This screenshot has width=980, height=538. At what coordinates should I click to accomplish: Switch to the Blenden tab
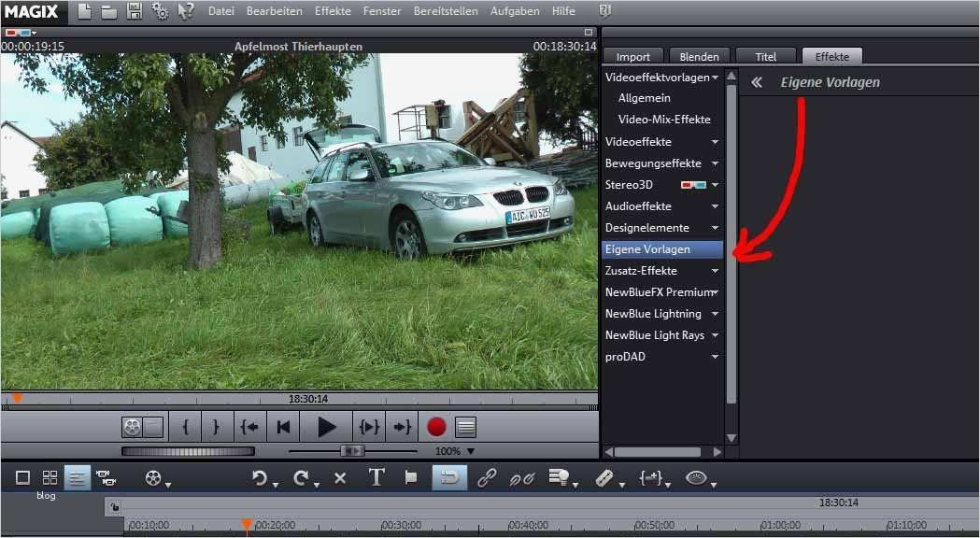tap(699, 56)
